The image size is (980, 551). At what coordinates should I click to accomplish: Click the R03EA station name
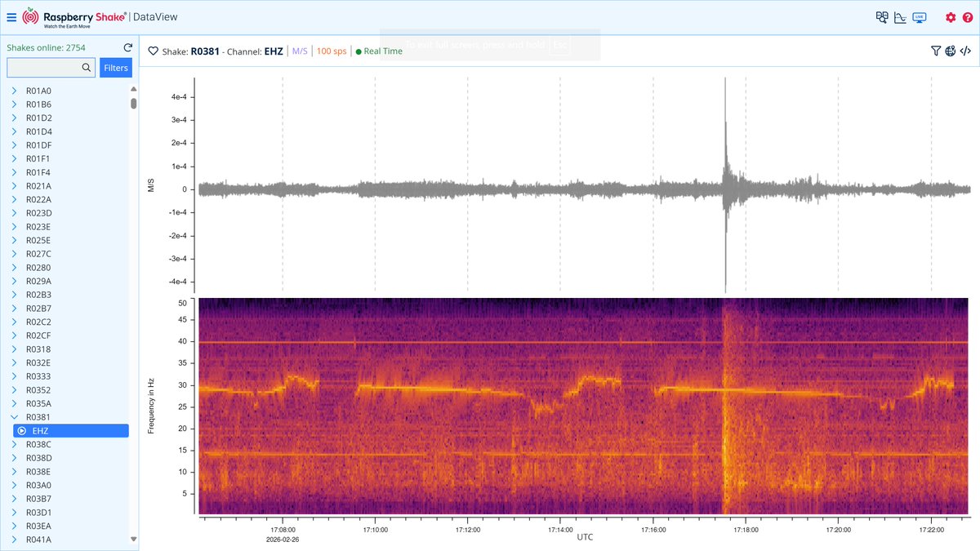point(38,526)
